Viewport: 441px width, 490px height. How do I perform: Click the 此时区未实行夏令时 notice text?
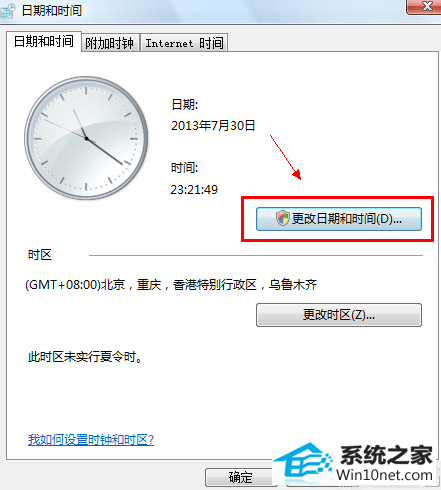pos(85,357)
